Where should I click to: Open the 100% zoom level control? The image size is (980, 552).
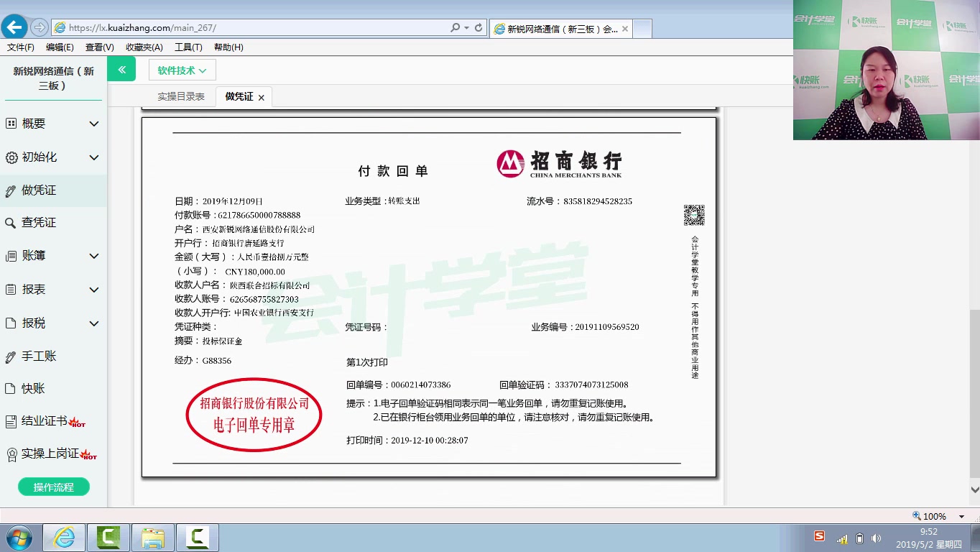[935, 515]
